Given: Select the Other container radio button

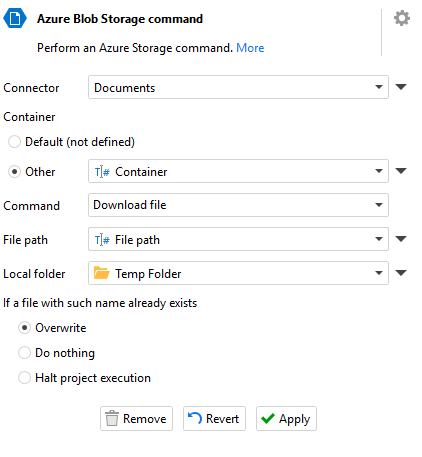Looking at the screenshot, I should point(14,172).
